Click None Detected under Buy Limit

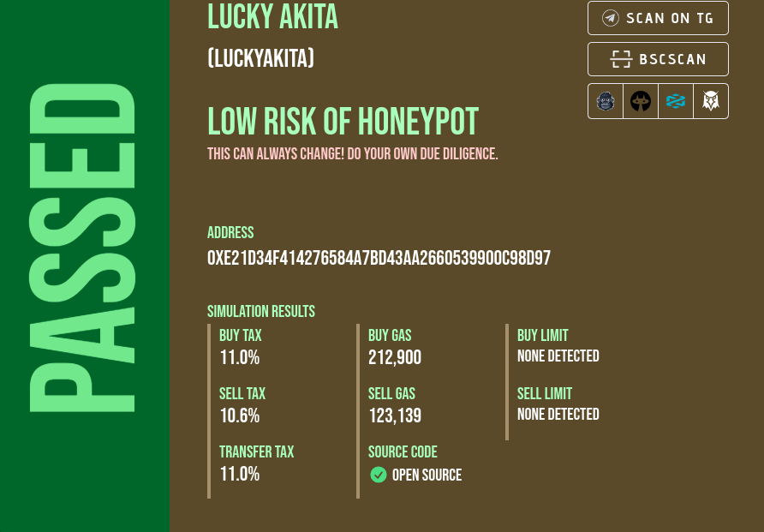558,356
